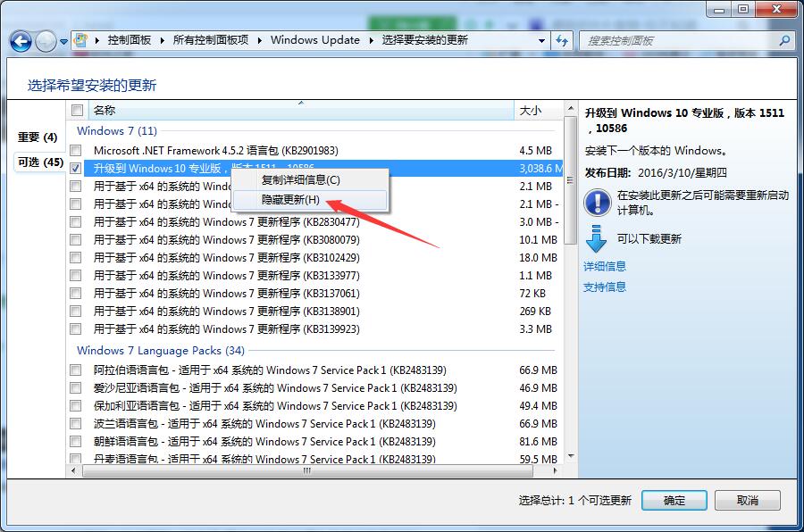This screenshot has height=532, width=804.
Task: Open 详细信息 link
Action: (605, 266)
